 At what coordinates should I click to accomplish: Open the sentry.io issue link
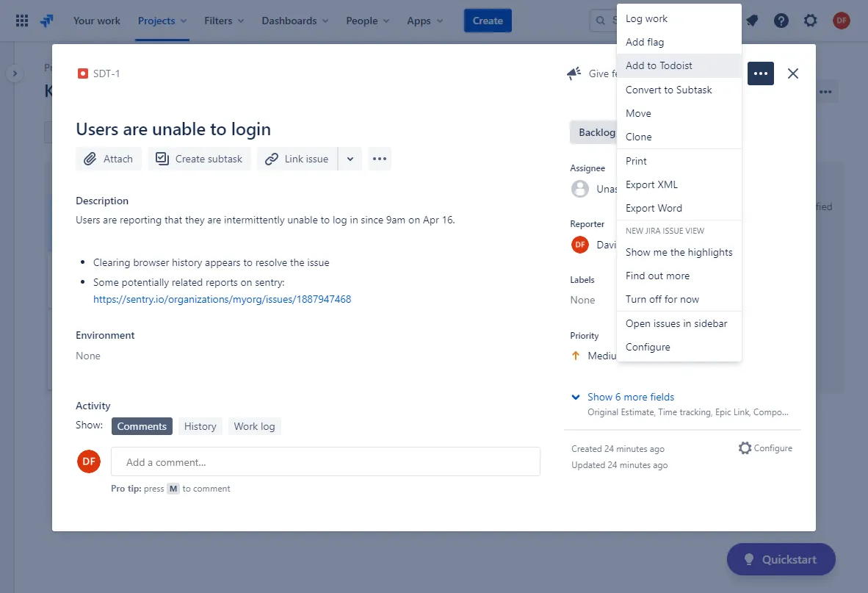click(x=222, y=299)
